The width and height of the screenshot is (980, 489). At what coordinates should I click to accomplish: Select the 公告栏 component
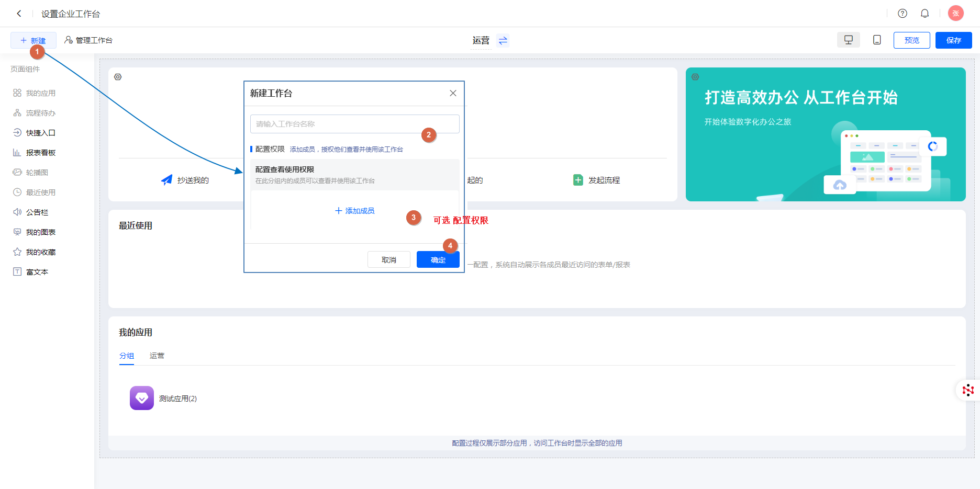(37, 212)
